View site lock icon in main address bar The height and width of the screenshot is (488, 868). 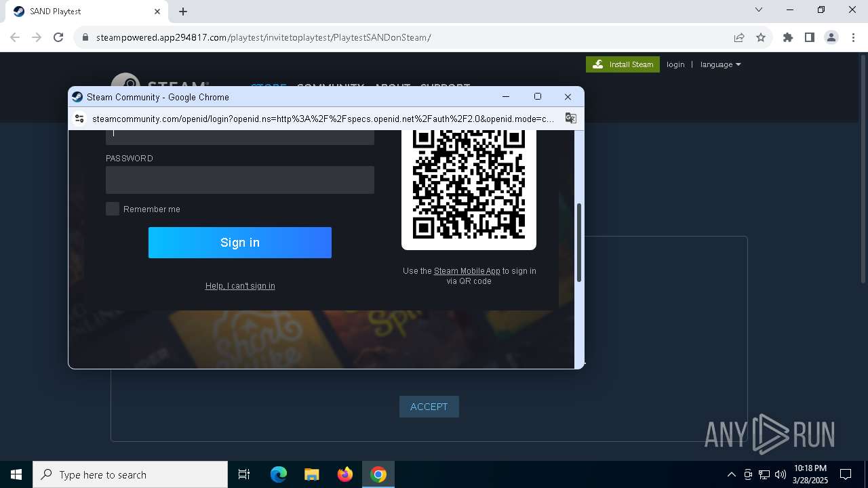(85, 37)
